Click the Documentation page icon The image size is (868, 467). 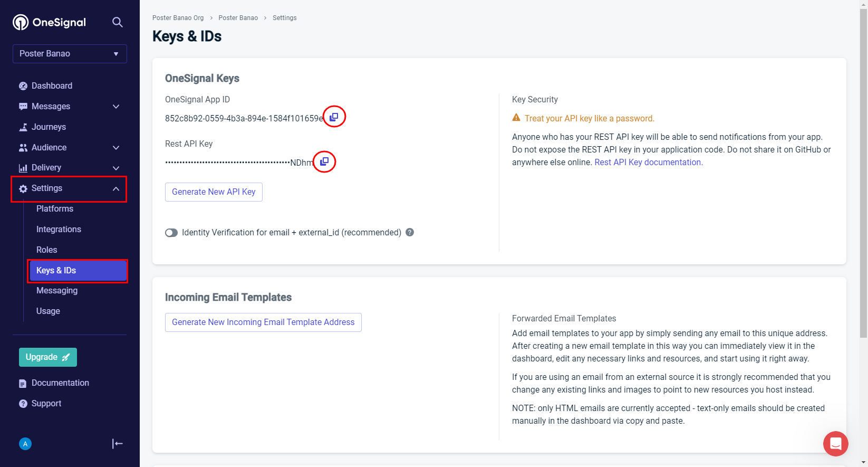tap(23, 384)
